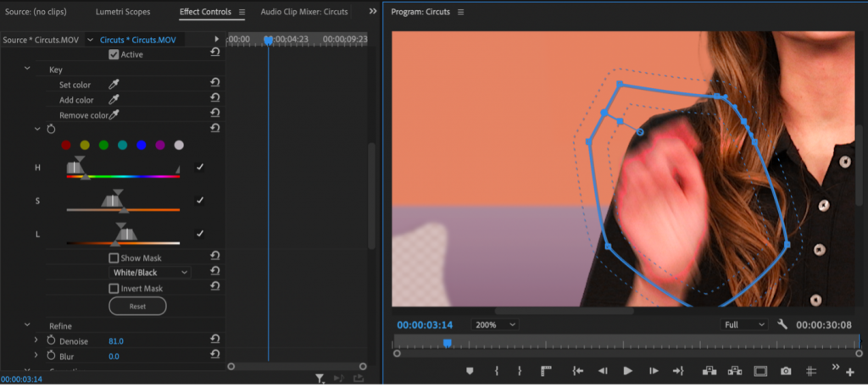Click the Export Frame camera icon
Screen dimensions: 868x387
coord(786,371)
